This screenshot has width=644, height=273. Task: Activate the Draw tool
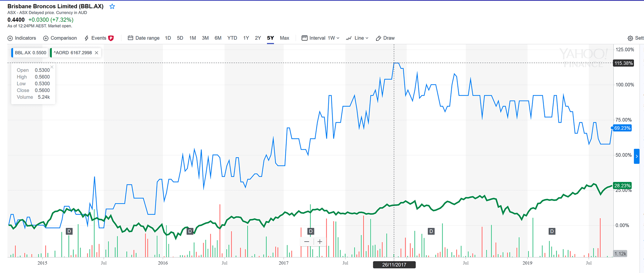tap(385, 38)
